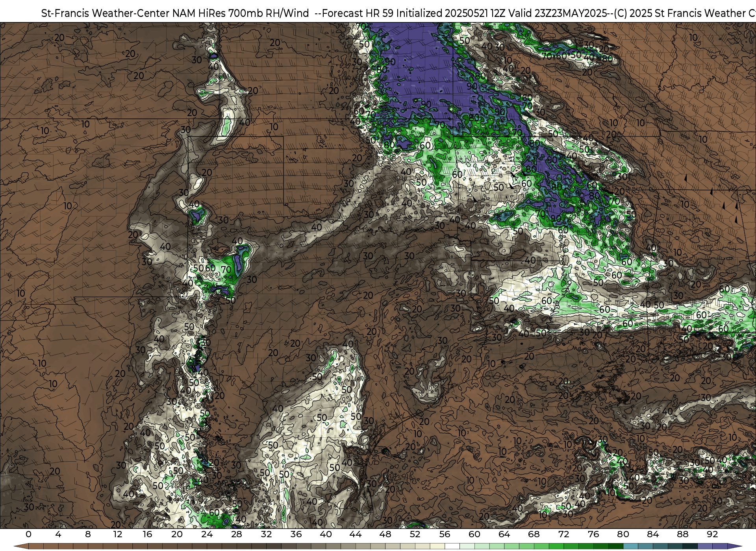Image resolution: width=756 pixels, height=551 pixels.
Task: Select the colorbar tick label 24
Action: point(207,534)
